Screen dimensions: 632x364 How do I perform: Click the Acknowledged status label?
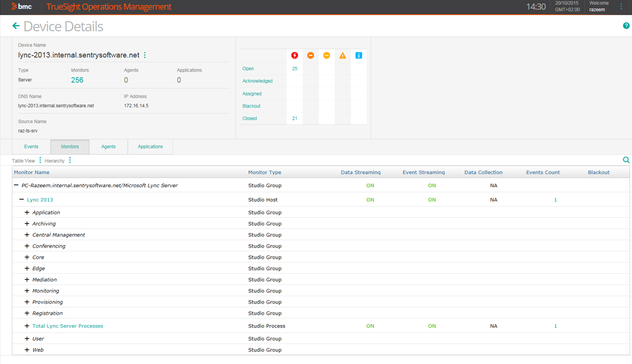[x=257, y=81]
